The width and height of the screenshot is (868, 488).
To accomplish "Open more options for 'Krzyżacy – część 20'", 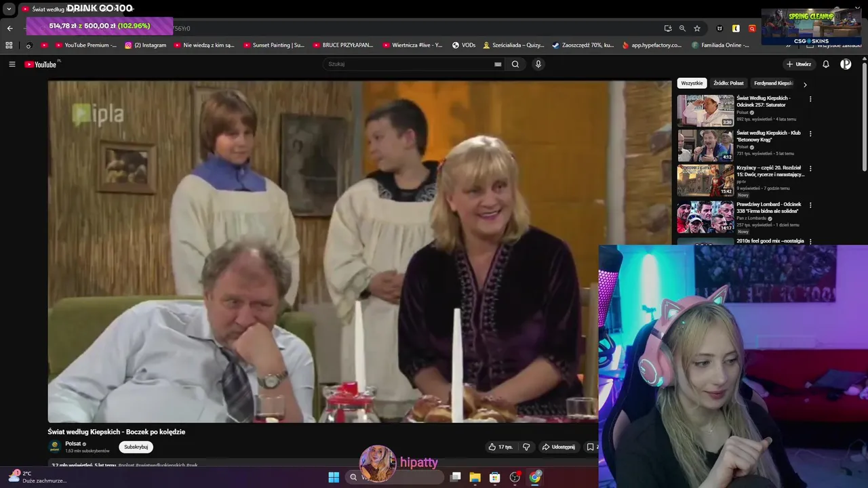I will [x=810, y=169].
